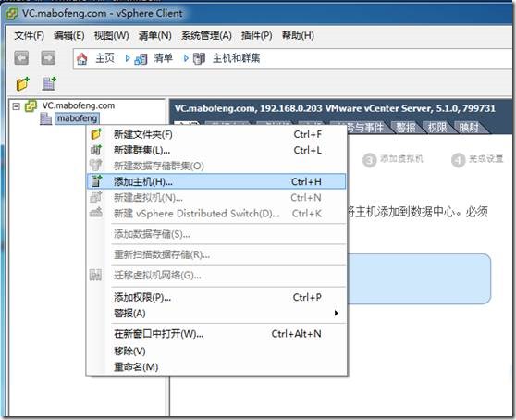
Task: Open the 帮助(H) menu
Action: pyautogui.click(x=298, y=35)
